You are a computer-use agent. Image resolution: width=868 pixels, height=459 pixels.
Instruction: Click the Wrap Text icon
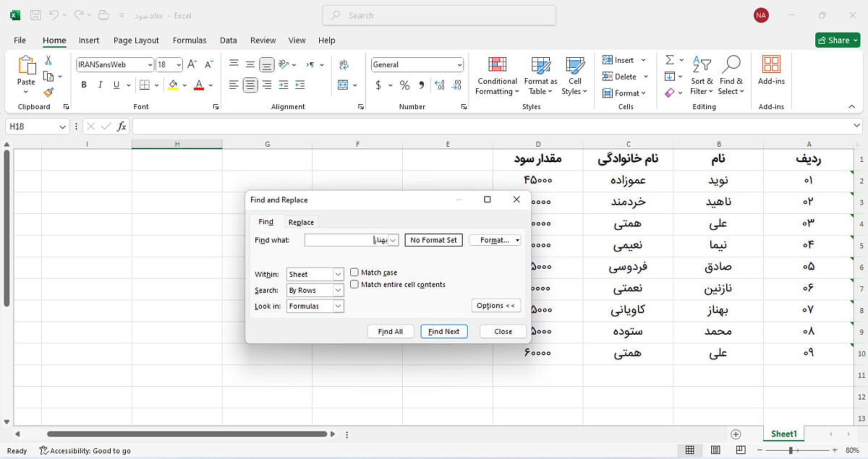344,65
